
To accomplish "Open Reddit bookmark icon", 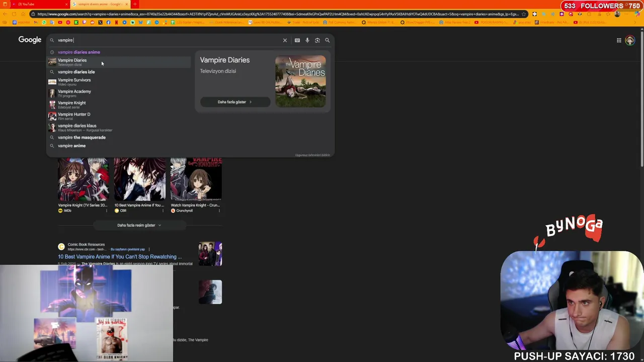I will [x=92, y=22].
